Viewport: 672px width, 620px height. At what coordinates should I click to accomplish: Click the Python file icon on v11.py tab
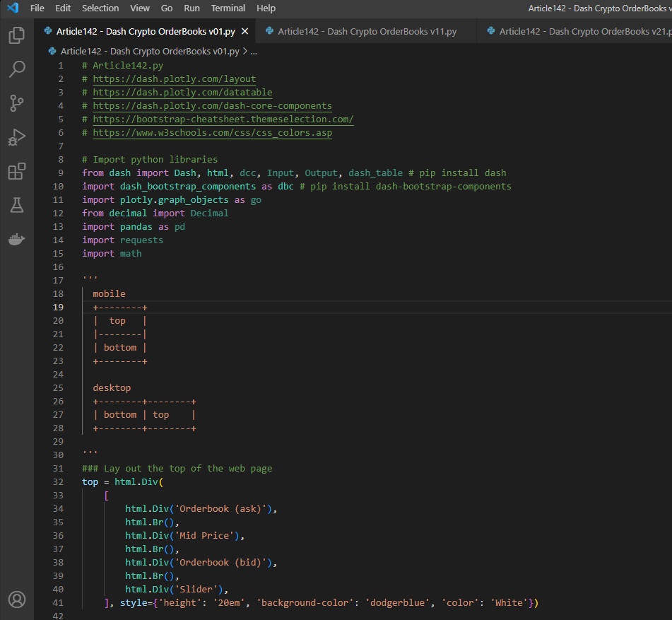pos(269,31)
